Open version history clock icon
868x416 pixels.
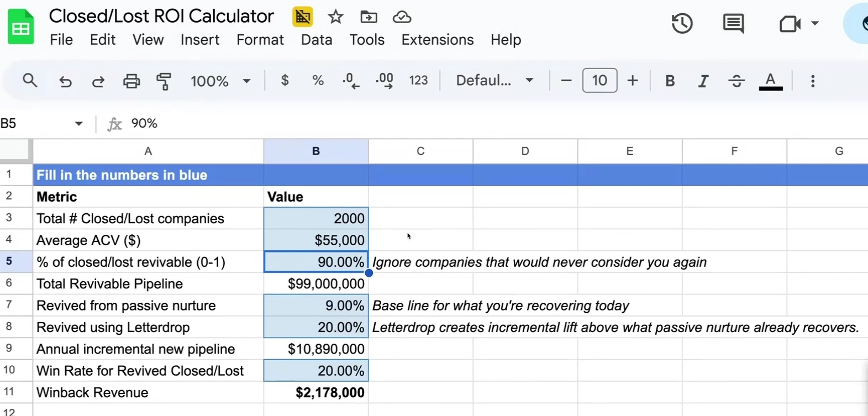(682, 23)
